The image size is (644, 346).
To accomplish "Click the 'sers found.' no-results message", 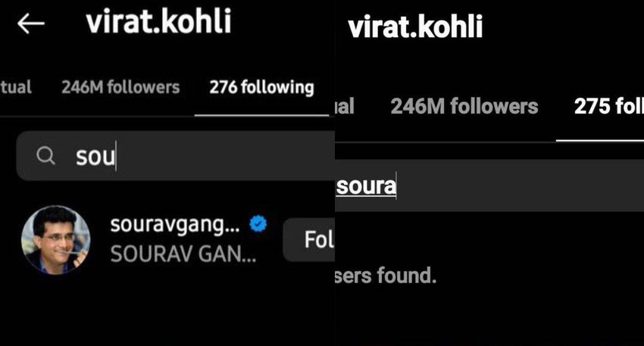I will pyautogui.click(x=386, y=276).
